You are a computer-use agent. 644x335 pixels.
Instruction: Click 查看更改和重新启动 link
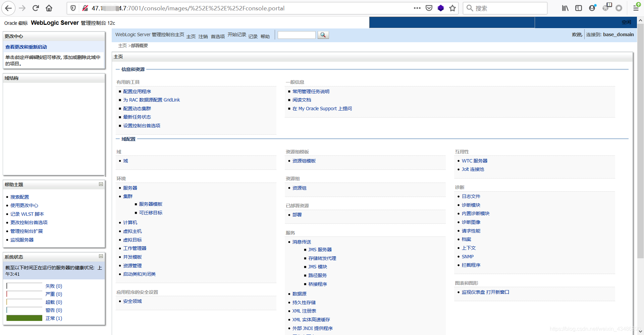tap(26, 47)
